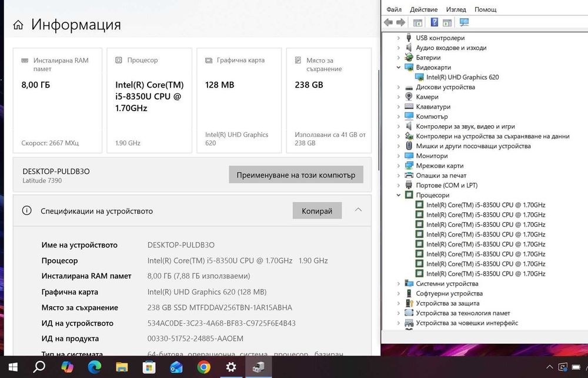588x378 pixels.
Task: Click the Back arrow in Device Manager toolbar
Action: 389,22
